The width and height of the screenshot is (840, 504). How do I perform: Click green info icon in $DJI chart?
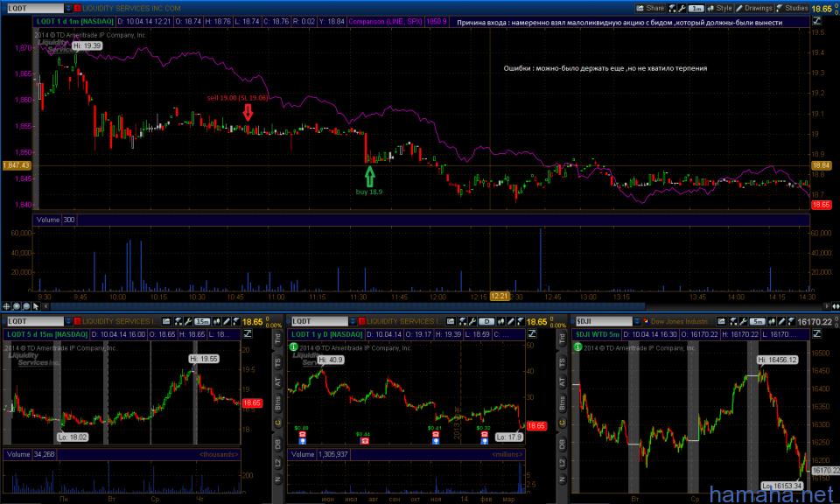[577, 346]
